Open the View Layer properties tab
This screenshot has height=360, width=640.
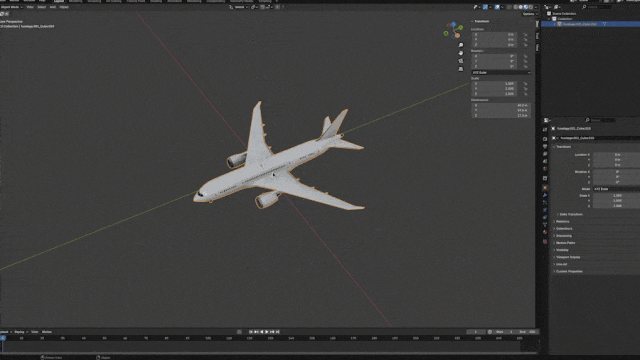[545, 154]
